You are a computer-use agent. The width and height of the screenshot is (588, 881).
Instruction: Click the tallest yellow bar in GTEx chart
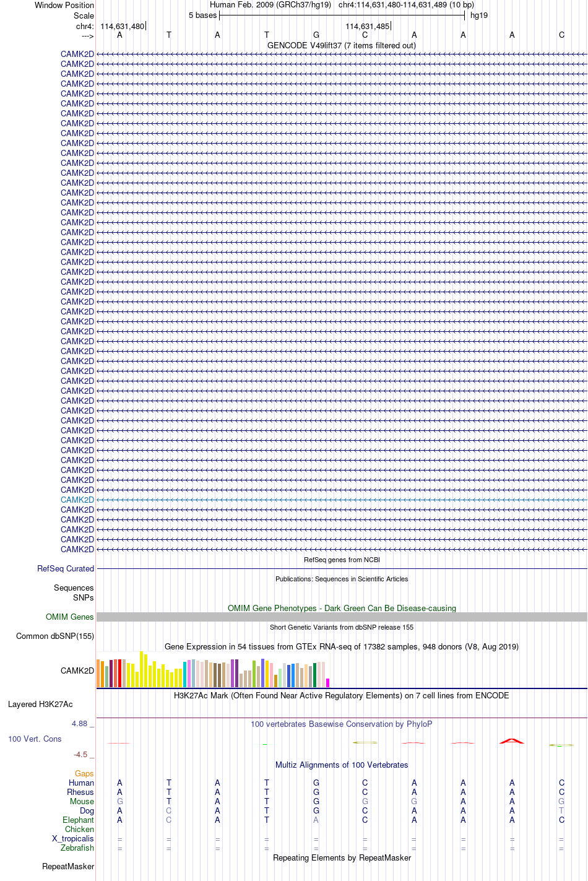point(142,669)
